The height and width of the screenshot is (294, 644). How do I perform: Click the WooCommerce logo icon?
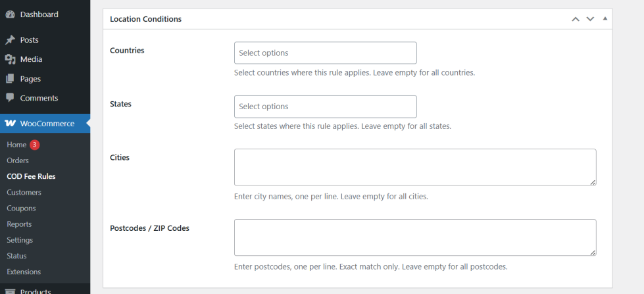point(10,123)
